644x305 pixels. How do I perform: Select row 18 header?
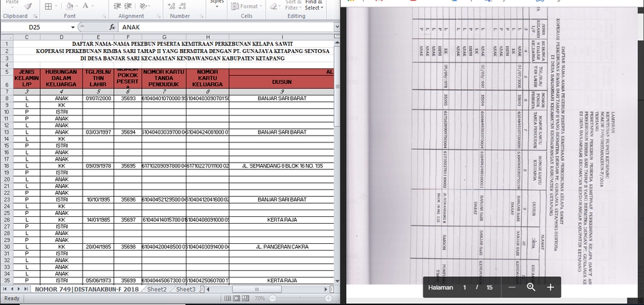[7, 166]
